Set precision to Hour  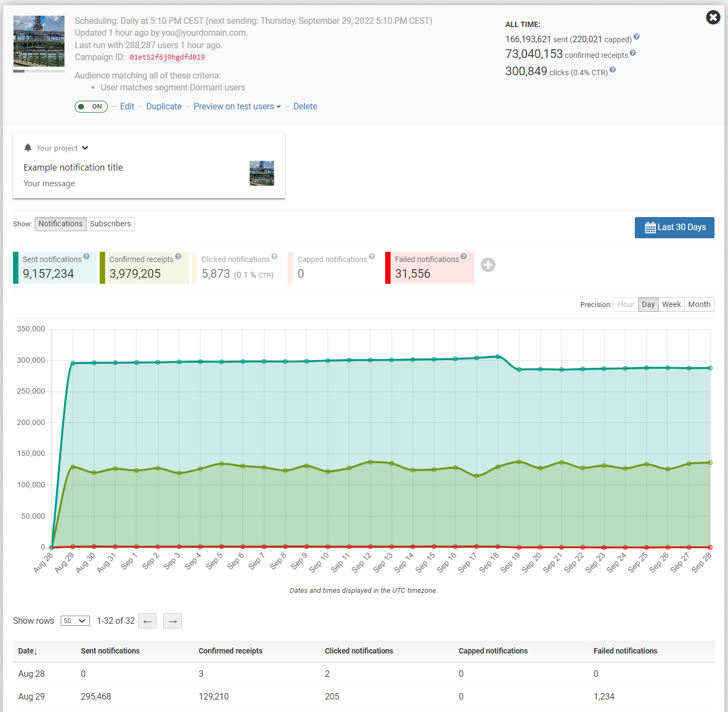point(626,304)
